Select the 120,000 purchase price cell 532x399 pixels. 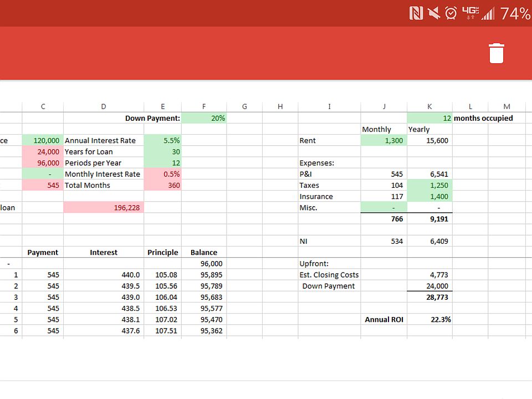tap(43, 140)
